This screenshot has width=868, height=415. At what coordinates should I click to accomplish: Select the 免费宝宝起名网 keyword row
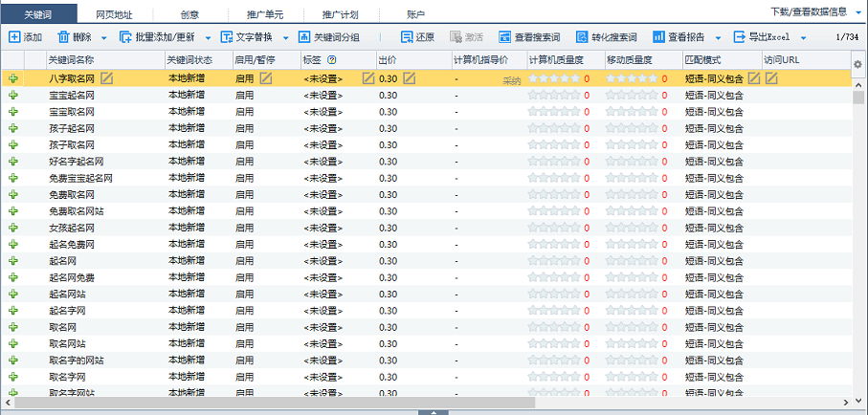click(x=426, y=178)
